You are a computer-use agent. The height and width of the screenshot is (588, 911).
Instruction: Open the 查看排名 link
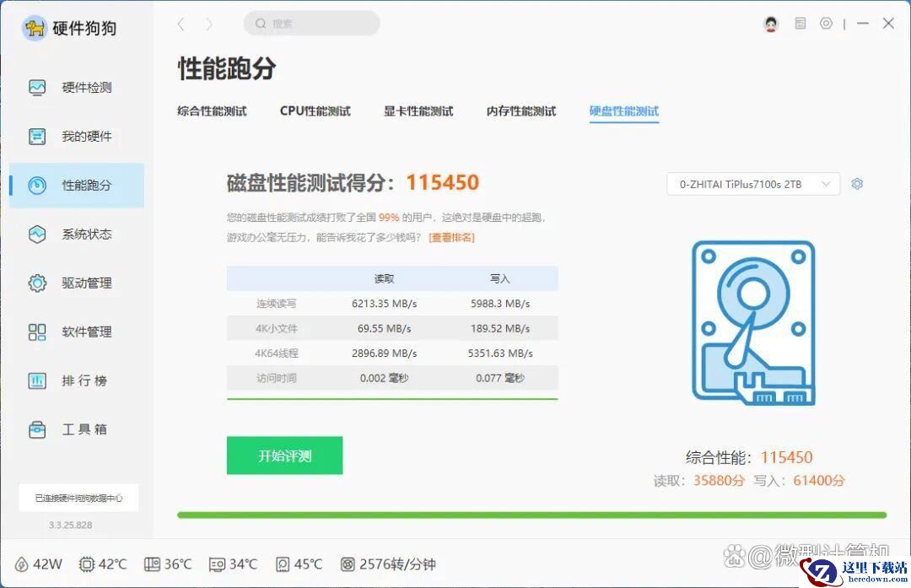(451, 238)
